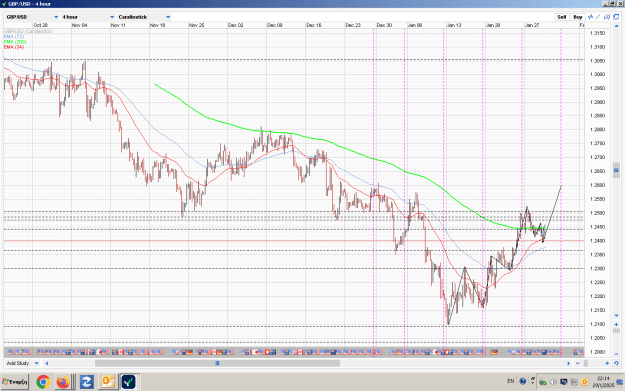
Task: Restore the GBP/USD chart window
Action: click(613, 4)
